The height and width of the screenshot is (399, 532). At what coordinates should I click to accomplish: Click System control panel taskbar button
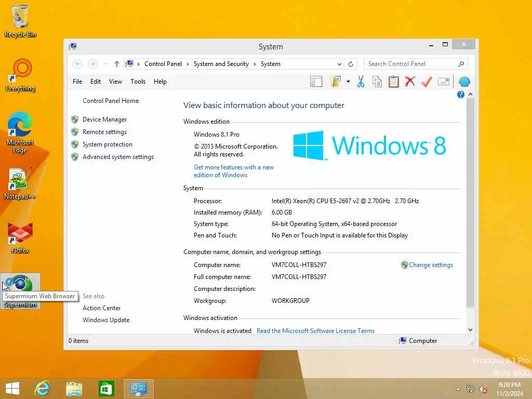pyautogui.click(x=138, y=389)
